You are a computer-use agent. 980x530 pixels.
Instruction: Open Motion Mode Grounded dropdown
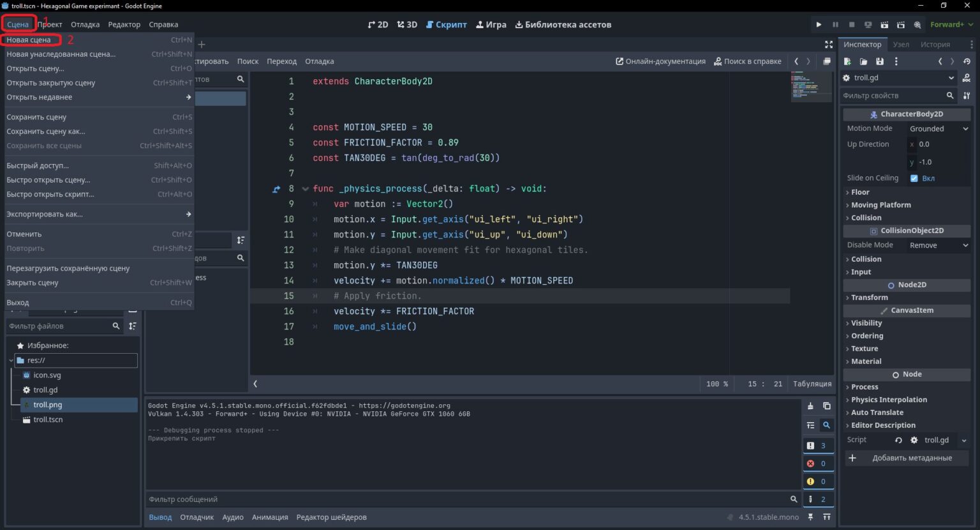[939, 128]
